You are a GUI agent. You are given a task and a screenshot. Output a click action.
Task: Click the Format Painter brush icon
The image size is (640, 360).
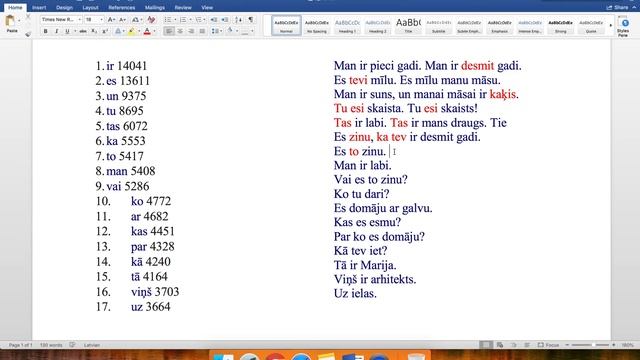(x=28, y=34)
